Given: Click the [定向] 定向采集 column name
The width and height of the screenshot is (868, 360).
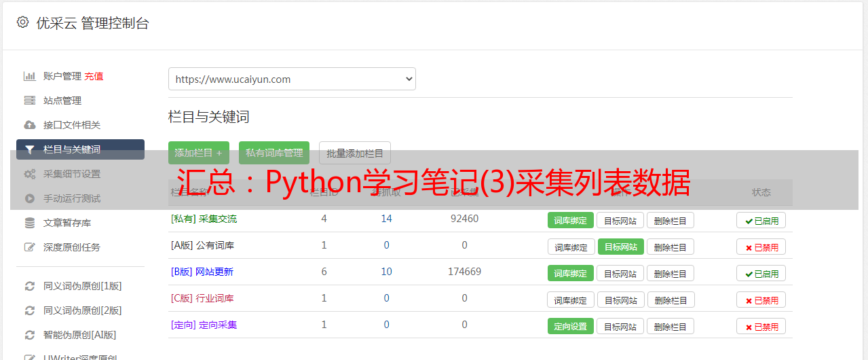Looking at the screenshot, I should pyautogui.click(x=204, y=325).
